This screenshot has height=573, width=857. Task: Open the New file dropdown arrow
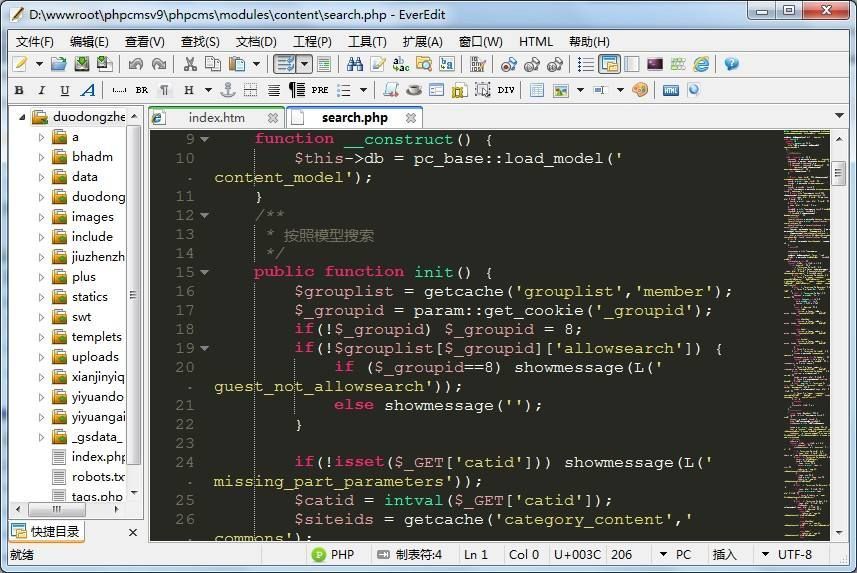(x=39, y=65)
